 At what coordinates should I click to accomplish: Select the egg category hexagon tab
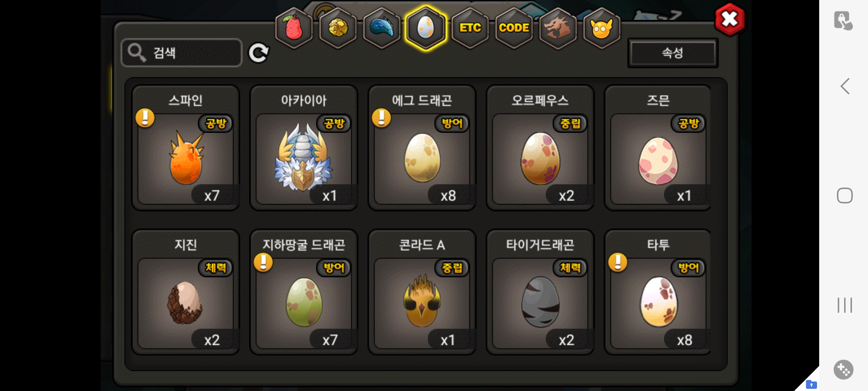426,28
